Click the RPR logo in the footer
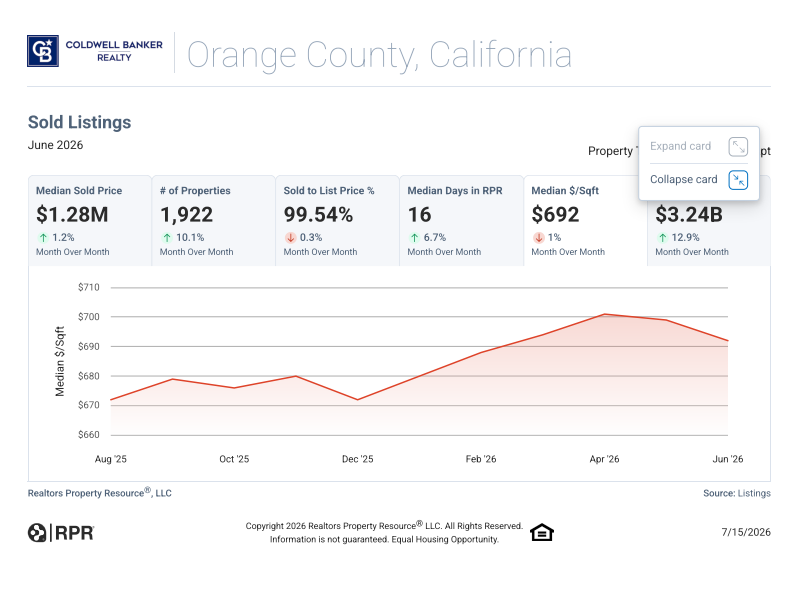The image size is (796, 613). pyautogui.click(x=61, y=533)
